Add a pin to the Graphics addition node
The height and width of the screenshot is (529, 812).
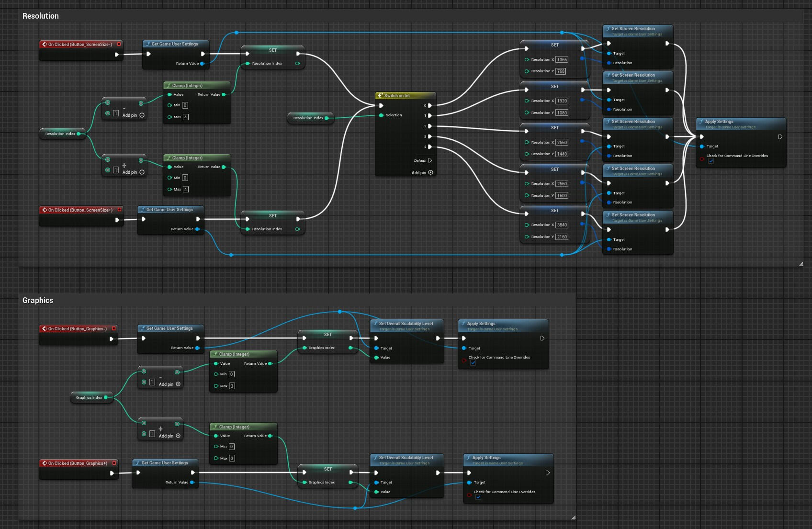point(178,436)
